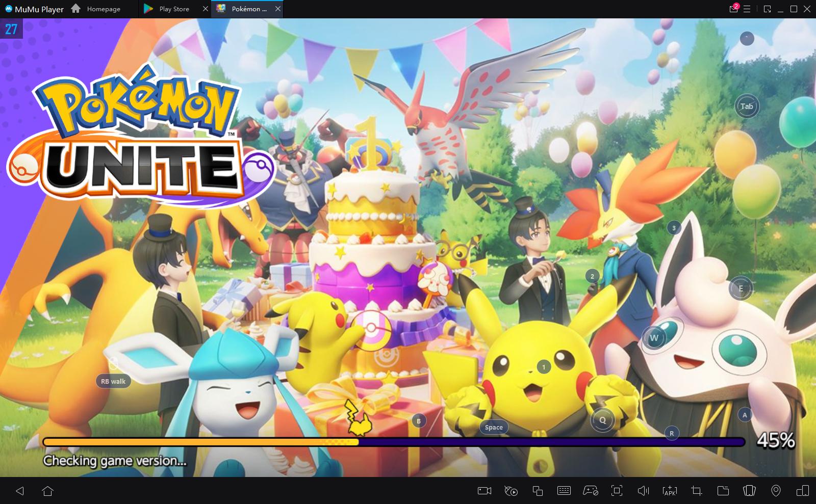Click the 45% loading percentage
Viewport: 816px width, 504px height.
776,440
